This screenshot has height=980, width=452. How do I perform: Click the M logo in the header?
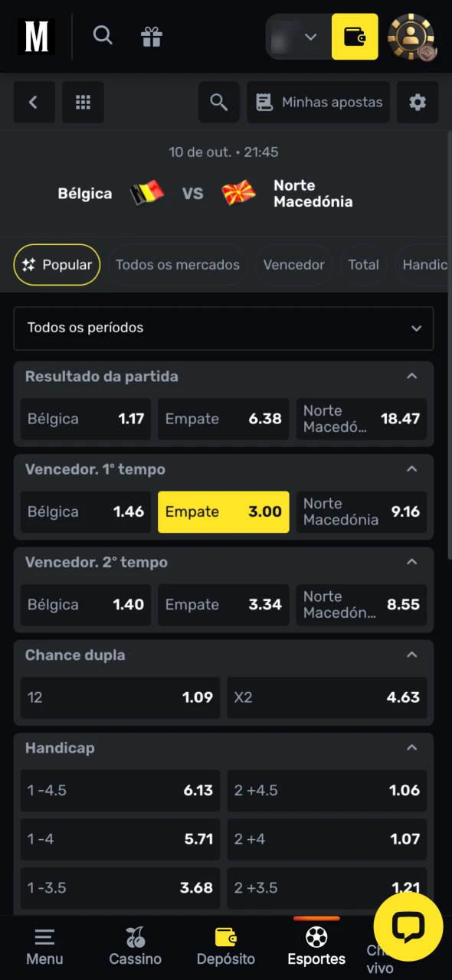pos(36,36)
